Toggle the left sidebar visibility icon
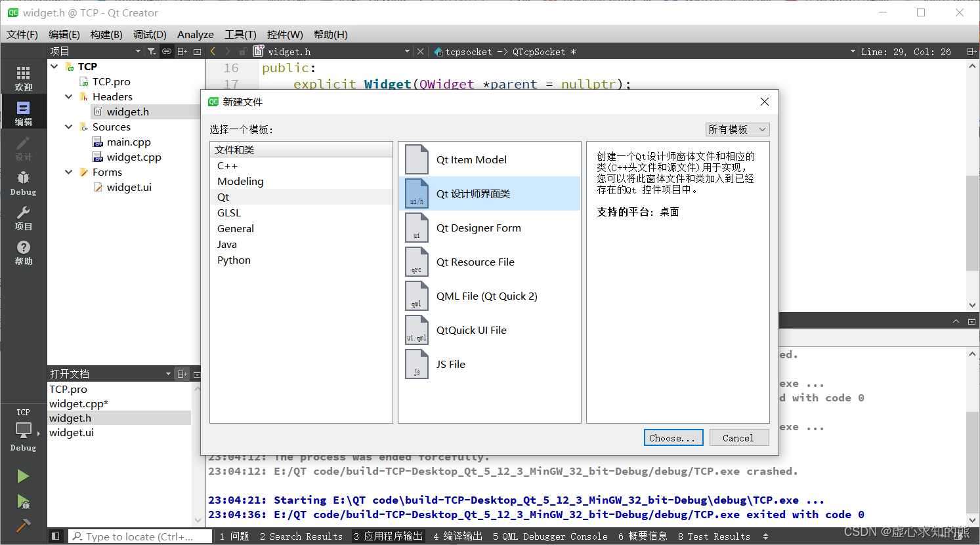 tap(56, 536)
